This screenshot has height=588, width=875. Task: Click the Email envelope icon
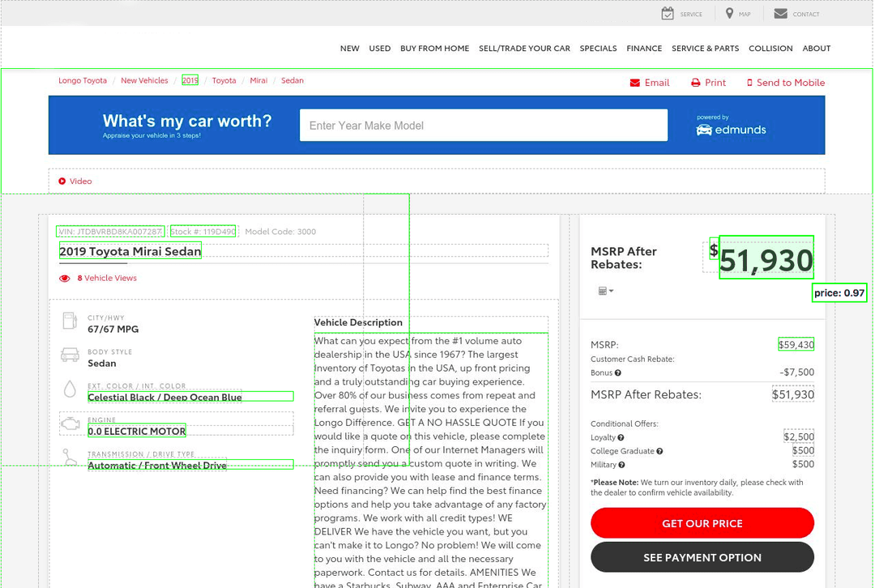[635, 83]
